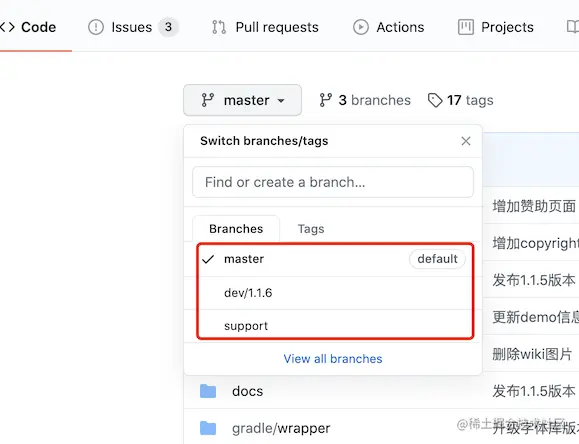The height and width of the screenshot is (444, 579).
Task: Open the Code tab
Action: pos(28,27)
